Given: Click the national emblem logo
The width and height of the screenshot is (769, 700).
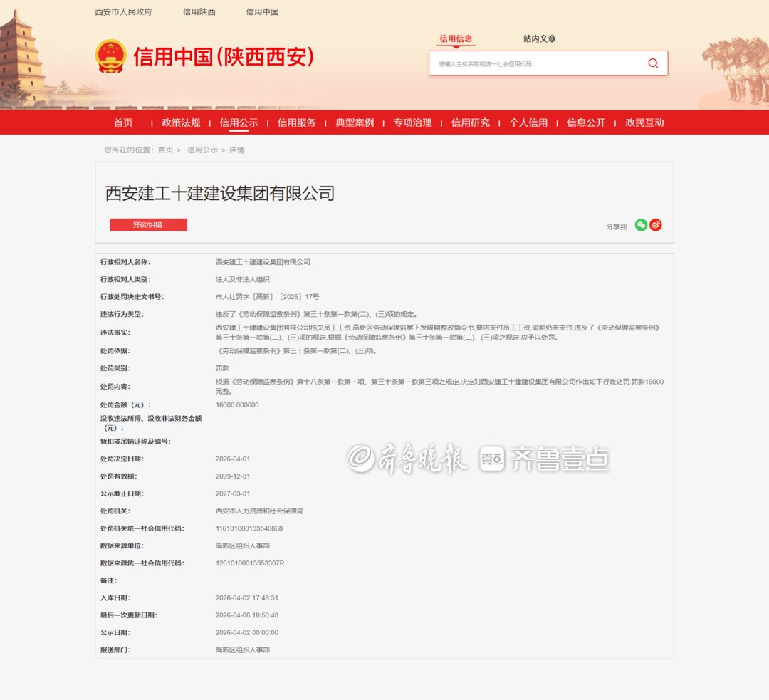Looking at the screenshot, I should [x=111, y=56].
